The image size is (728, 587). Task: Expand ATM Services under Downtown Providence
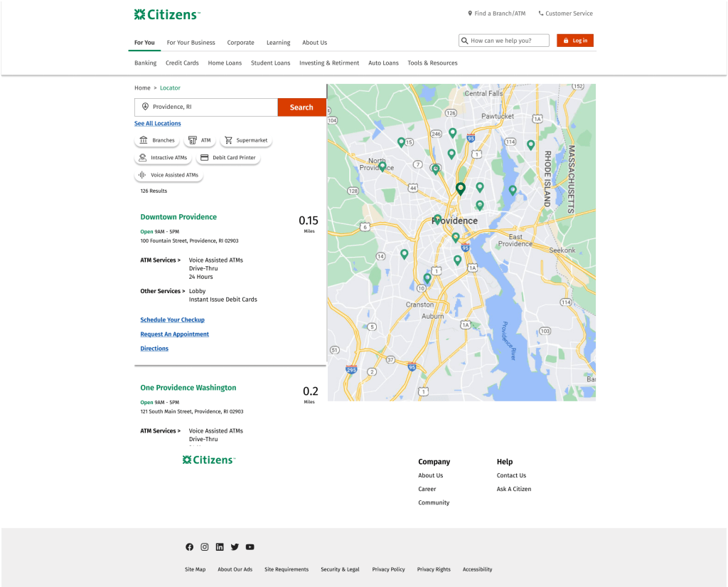(x=160, y=260)
